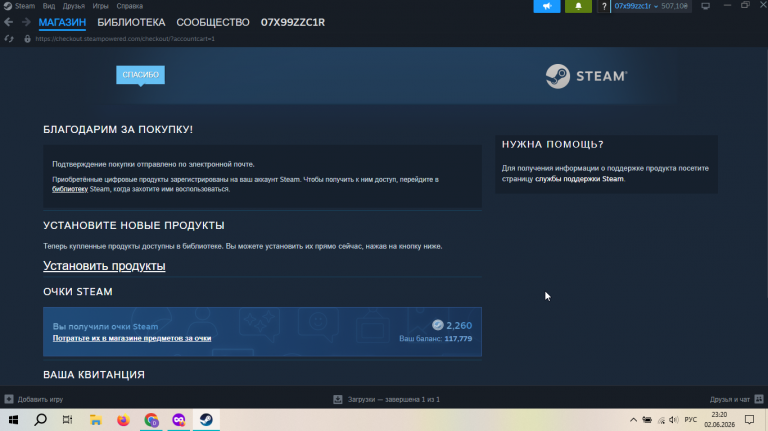Open the Windows Start menu
Screen dimensions: 768x431
tap(13, 420)
